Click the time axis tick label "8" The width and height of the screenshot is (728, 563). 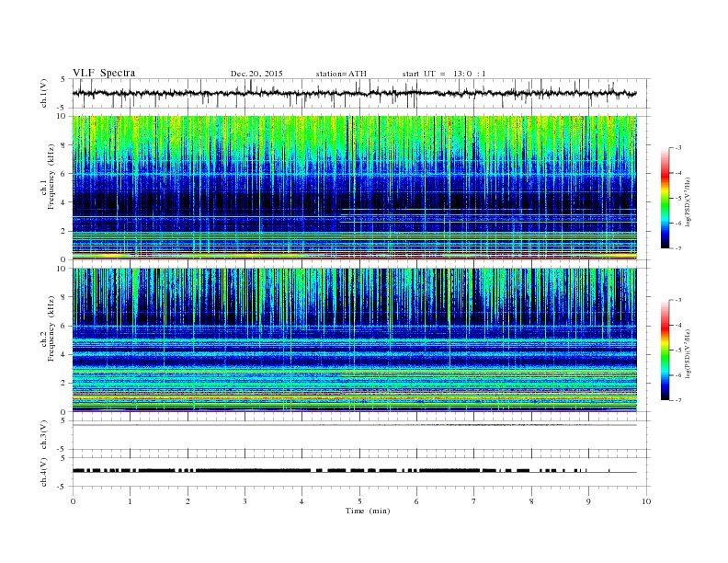point(531,501)
